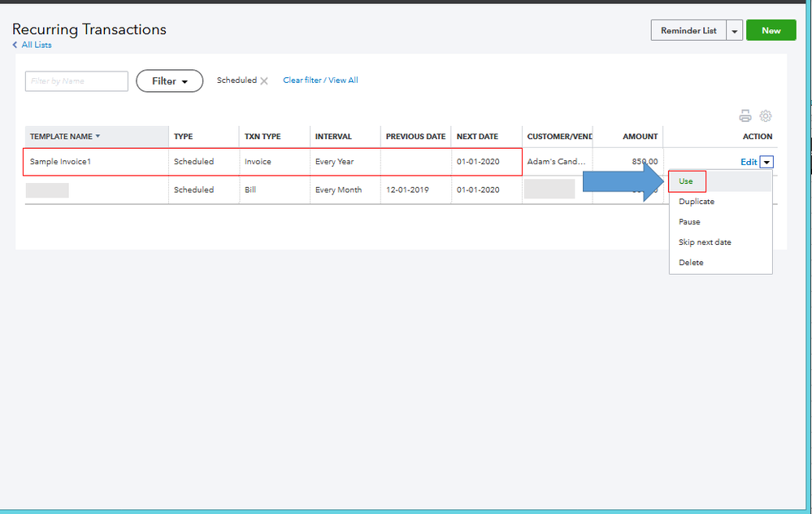Edit the Sample Invoice1 template
This screenshot has width=812, height=514.
pyautogui.click(x=749, y=162)
